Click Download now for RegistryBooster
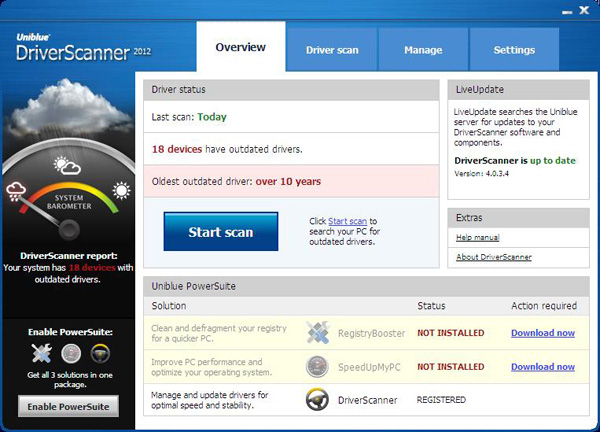This screenshot has width=600, height=432. click(x=542, y=333)
